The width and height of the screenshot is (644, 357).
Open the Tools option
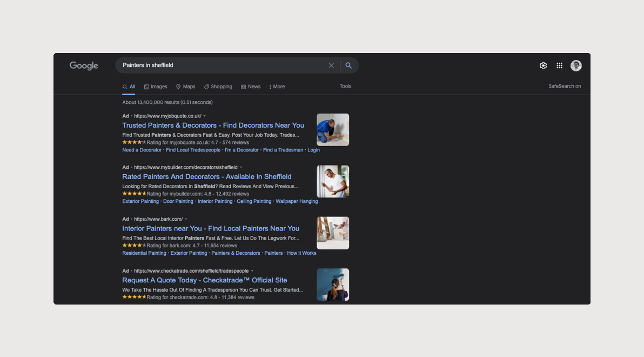coord(345,87)
